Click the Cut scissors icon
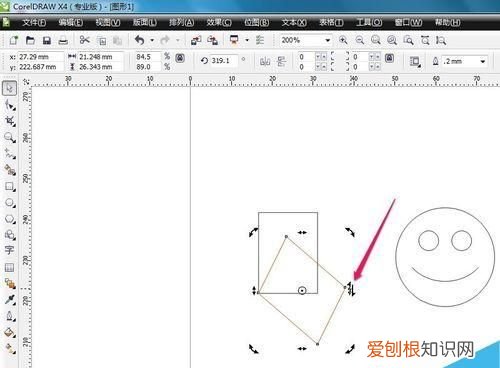Image resolution: width=500 pixels, height=368 pixels. pos(85,40)
